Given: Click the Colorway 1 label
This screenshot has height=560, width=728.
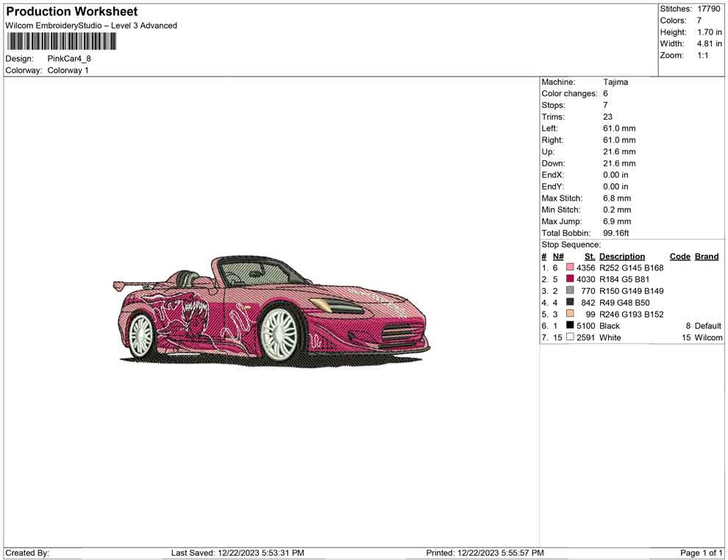Looking at the screenshot, I should coord(68,70).
